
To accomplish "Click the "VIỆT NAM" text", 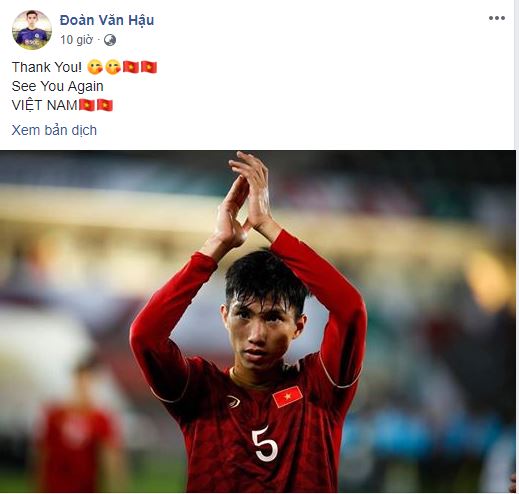I will click(45, 105).
